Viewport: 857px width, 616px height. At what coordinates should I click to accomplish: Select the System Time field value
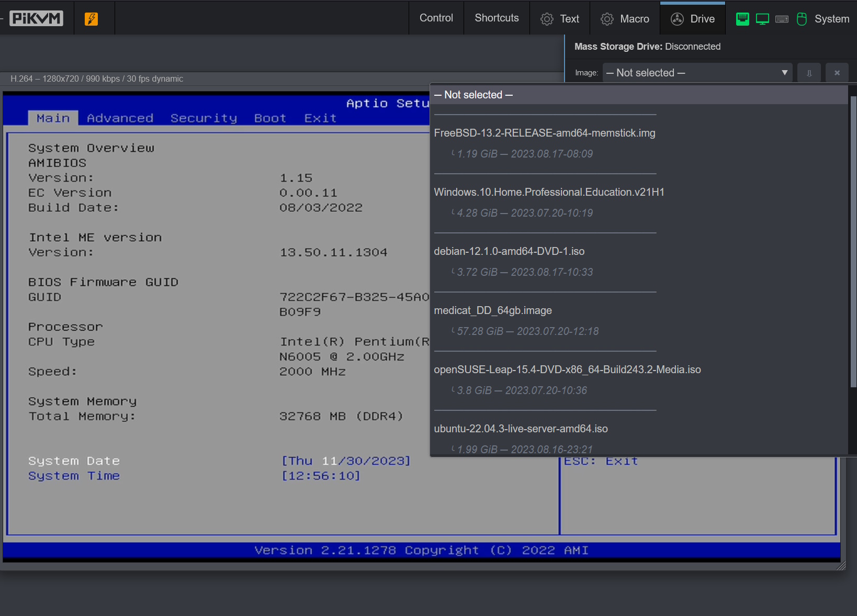[x=321, y=476]
